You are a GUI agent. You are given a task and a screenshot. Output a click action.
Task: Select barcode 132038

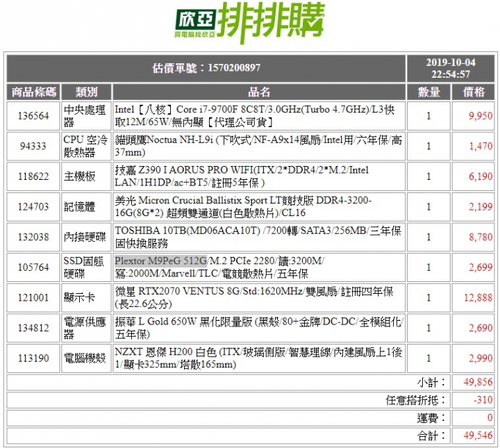(33, 237)
